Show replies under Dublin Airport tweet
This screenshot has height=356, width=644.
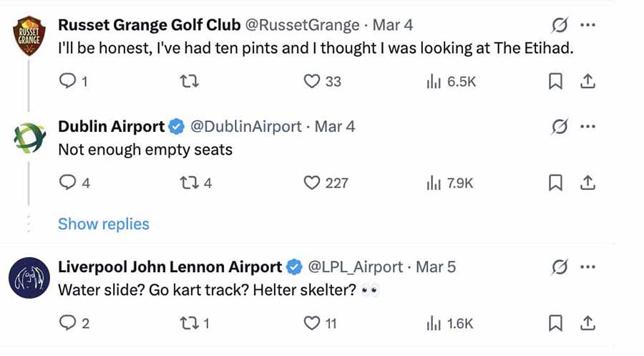tap(104, 224)
